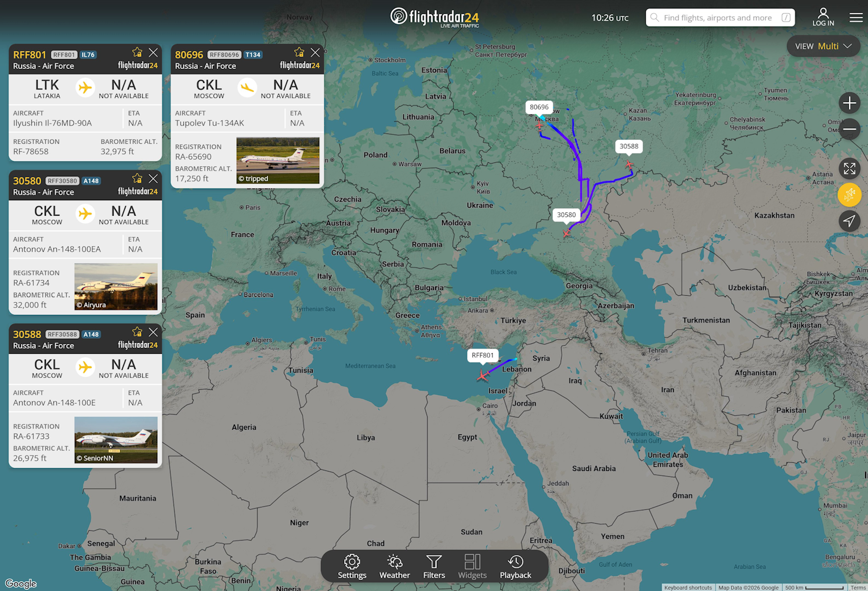Click the keyboard shortcut slash in search
The height and width of the screenshot is (591, 868).
click(786, 17)
